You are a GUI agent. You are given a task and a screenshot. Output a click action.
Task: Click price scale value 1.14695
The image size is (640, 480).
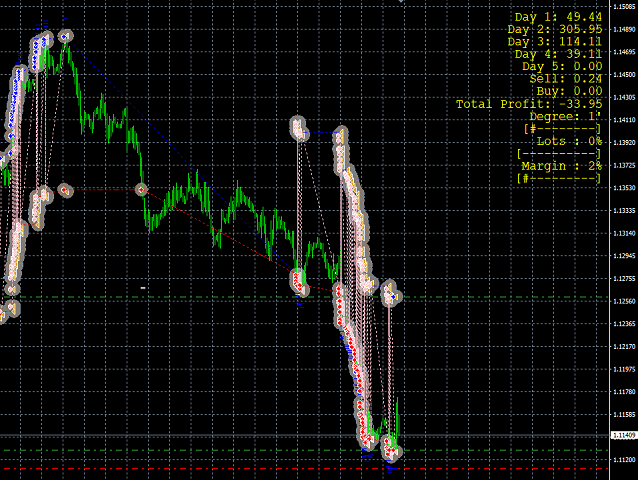click(624, 52)
